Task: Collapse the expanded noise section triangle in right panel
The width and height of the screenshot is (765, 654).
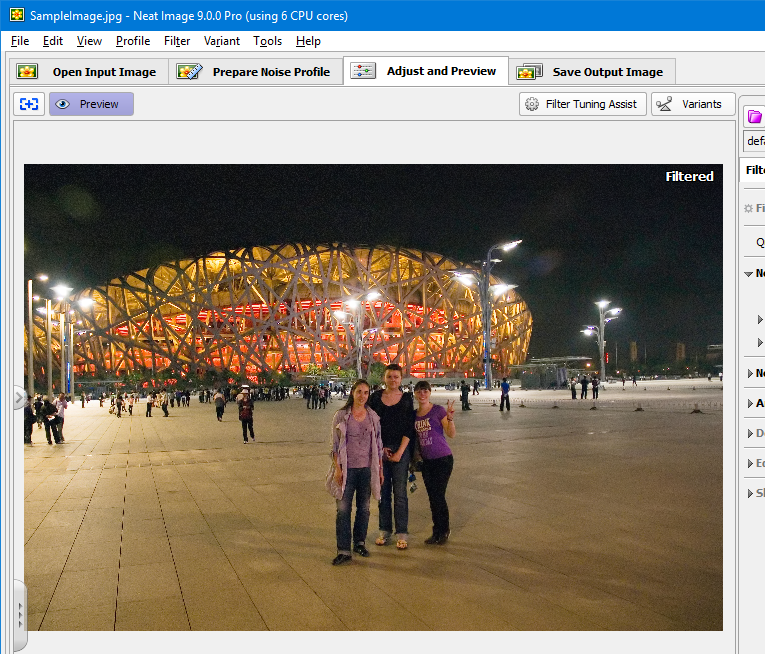Action: click(749, 274)
